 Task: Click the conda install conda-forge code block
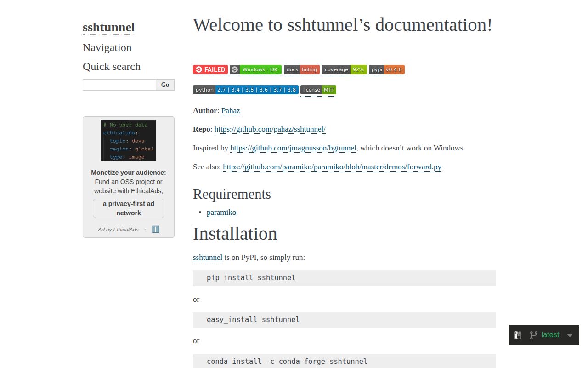pos(345,361)
